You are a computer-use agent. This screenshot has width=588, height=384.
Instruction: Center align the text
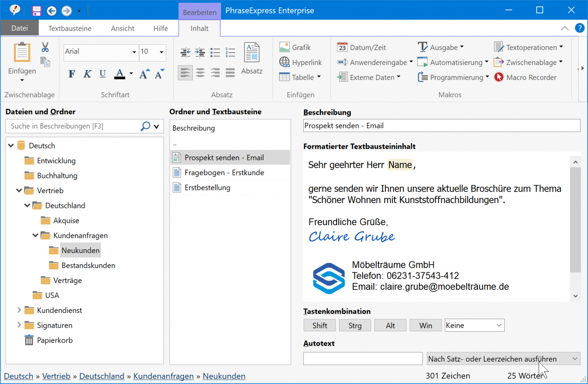pyautogui.click(x=200, y=73)
